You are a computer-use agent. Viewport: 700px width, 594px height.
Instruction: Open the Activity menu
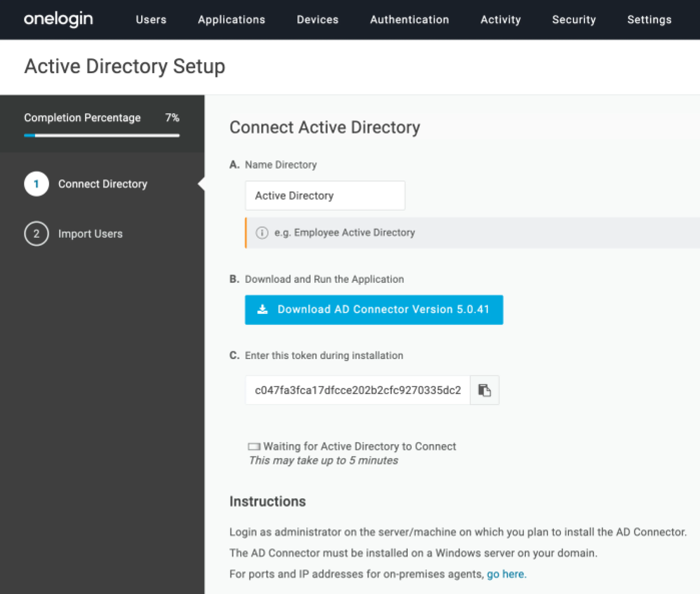[500, 19]
